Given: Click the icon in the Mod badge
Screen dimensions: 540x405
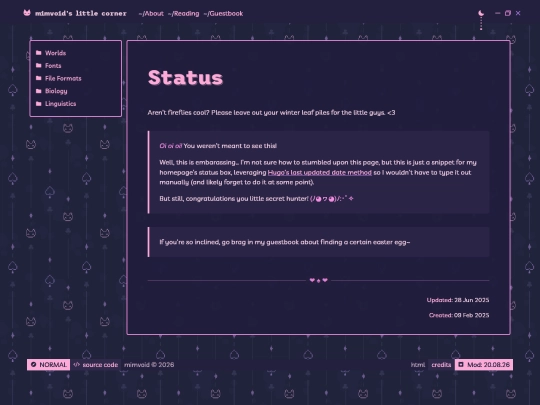Looking at the screenshot, I should click(x=461, y=364).
